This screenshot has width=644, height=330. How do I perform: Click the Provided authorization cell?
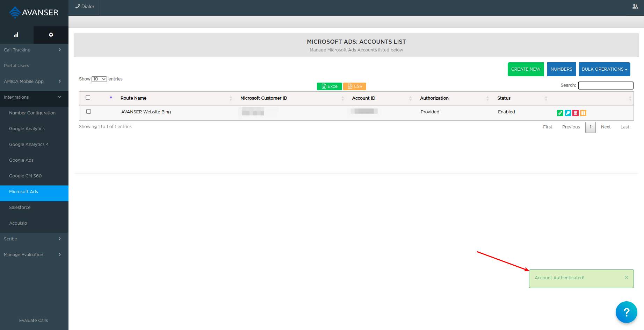(x=430, y=112)
